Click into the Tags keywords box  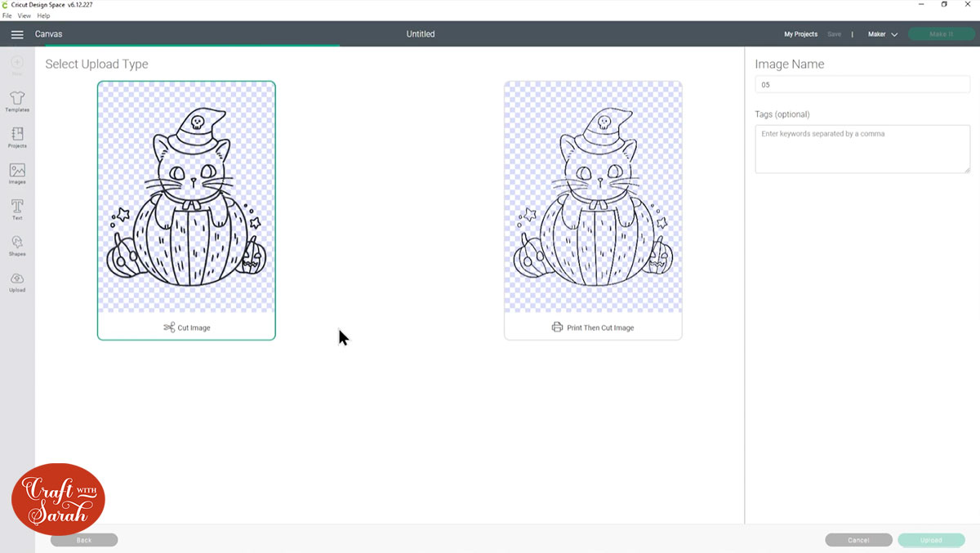[862, 149]
